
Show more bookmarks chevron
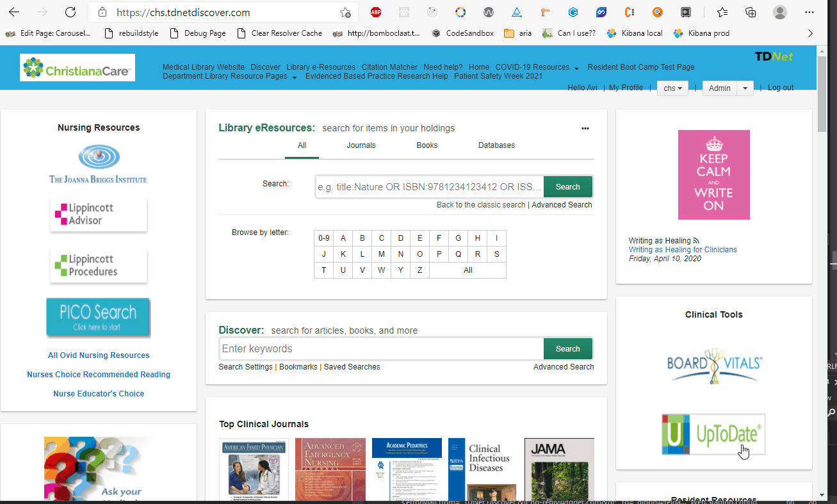point(810,33)
